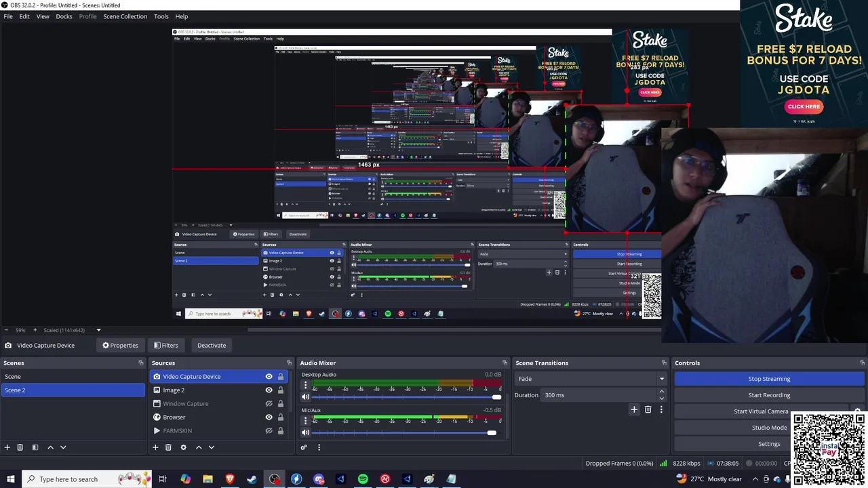The image size is (868, 488).
Task: Open Mic/Aux three-dot options
Action: pyautogui.click(x=305, y=420)
